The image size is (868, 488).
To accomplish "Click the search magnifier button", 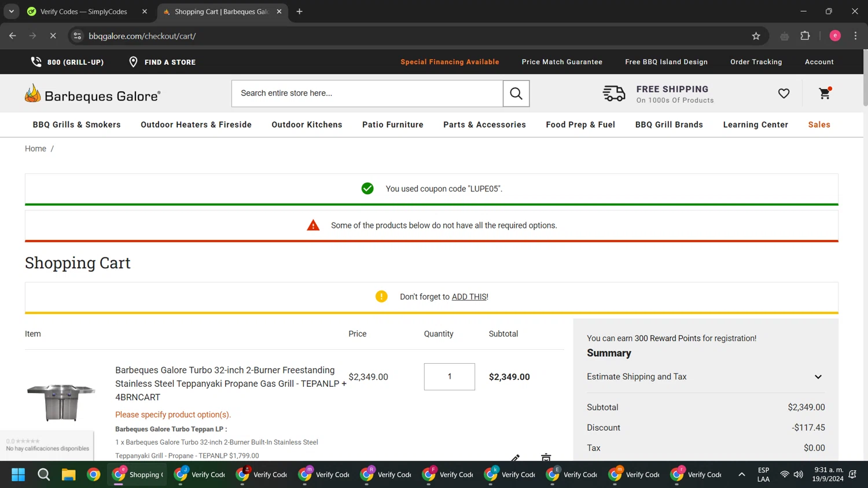I will click(516, 93).
